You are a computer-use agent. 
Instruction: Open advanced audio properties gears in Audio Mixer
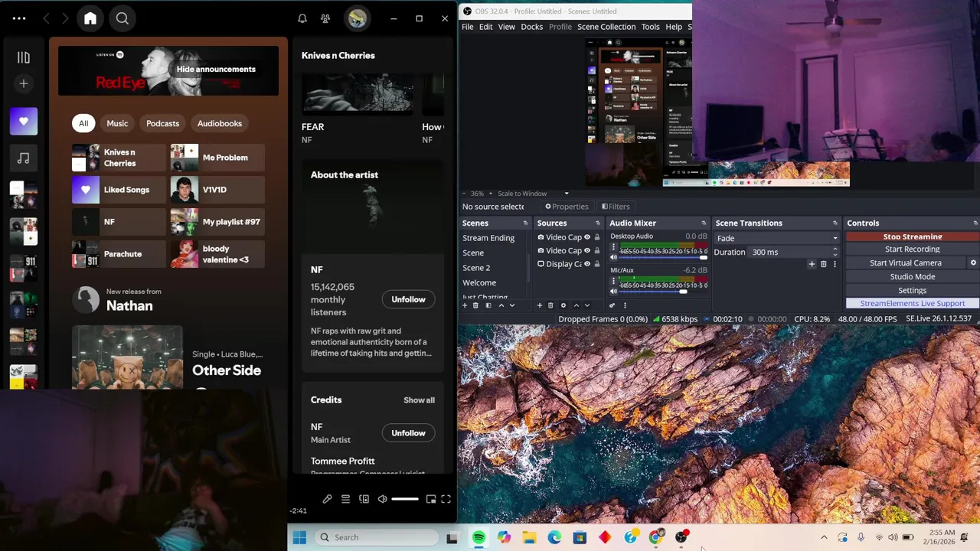click(x=612, y=305)
